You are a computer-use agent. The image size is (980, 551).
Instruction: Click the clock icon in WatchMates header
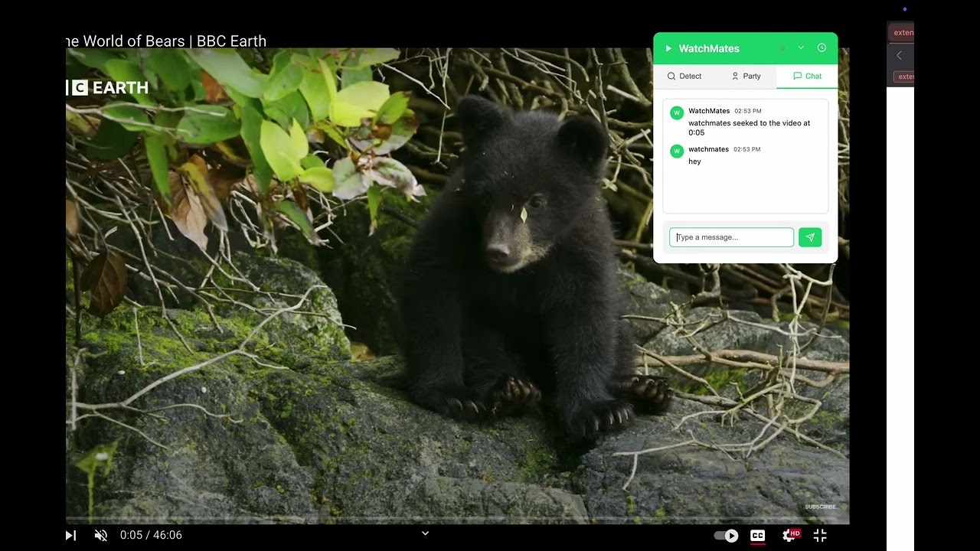(x=822, y=47)
